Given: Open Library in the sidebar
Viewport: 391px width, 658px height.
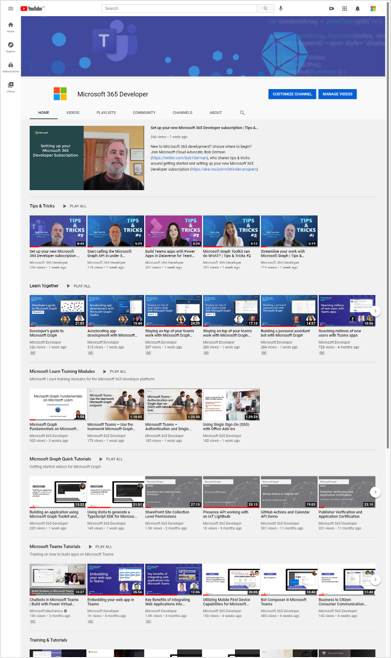Looking at the screenshot, I should coord(10,87).
